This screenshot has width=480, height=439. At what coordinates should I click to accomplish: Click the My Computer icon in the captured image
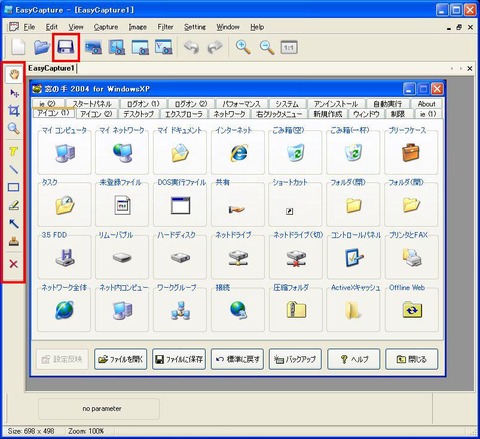pyautogui.click(x=65, y=153)
